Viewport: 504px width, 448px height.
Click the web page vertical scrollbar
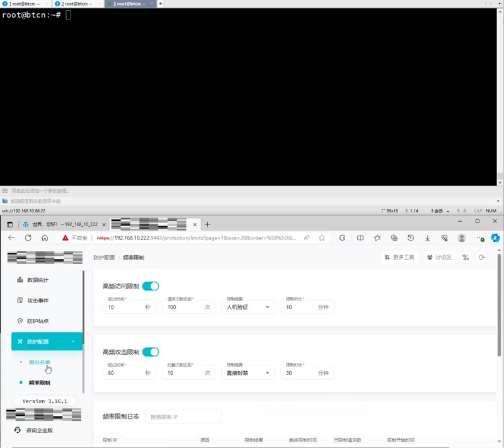coord(499,305)
